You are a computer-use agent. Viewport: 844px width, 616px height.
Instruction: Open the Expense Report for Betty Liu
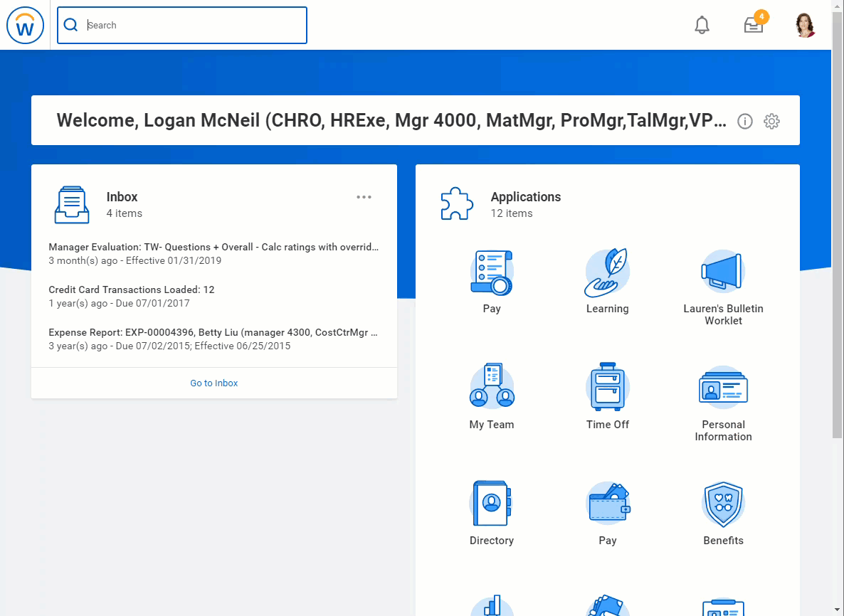click(x=213, y=332)
